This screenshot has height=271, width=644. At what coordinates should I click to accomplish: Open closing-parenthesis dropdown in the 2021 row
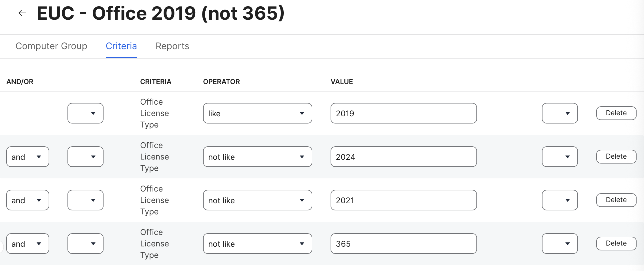pyautogui.click(x=560, y=200)
